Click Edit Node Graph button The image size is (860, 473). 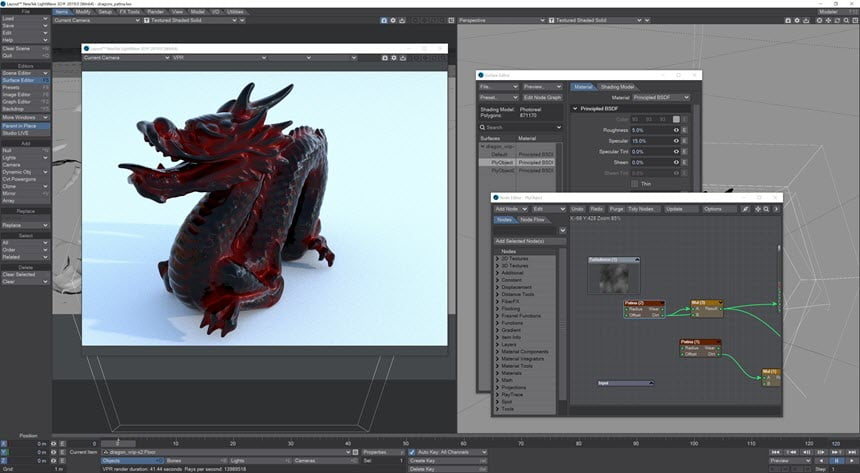coord(542,98)
